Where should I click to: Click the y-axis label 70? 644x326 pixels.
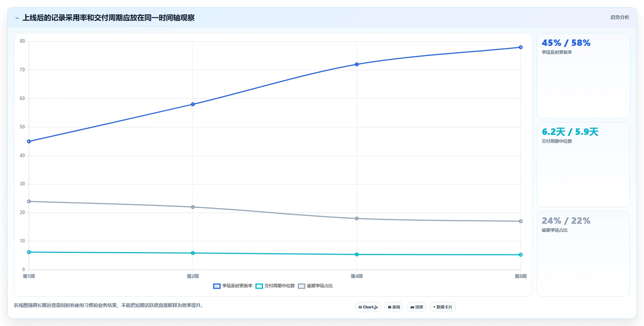[22, 70]
